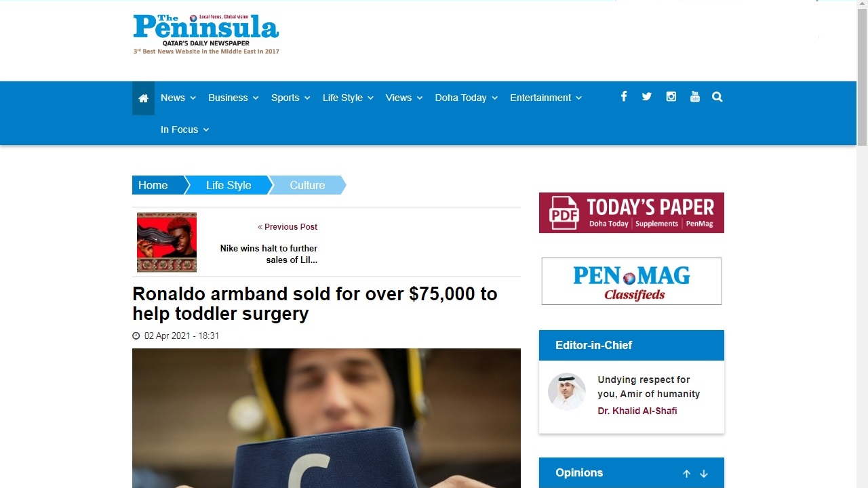Open the Twitter social icon

coord(647,97)
